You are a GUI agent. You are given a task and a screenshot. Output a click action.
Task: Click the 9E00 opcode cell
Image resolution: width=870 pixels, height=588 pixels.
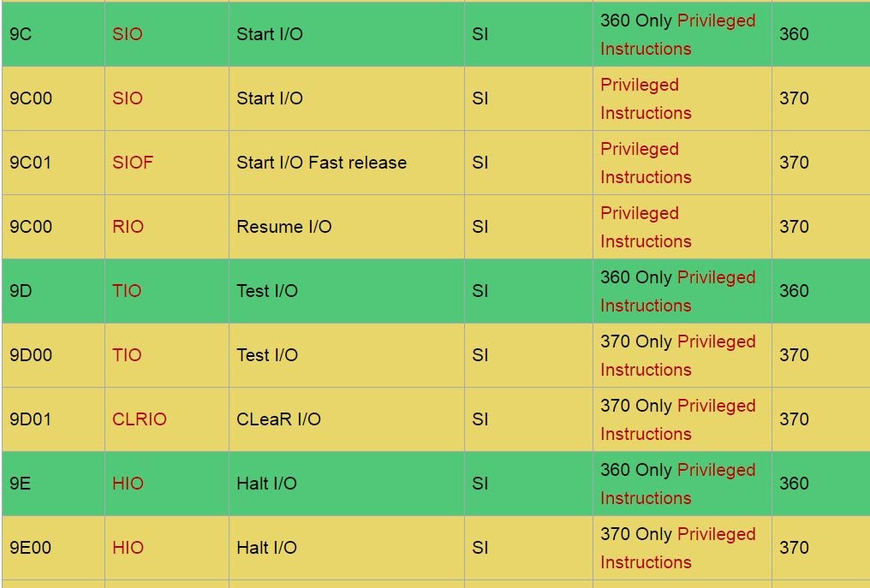pyautogui.click(x=31, y=548)
